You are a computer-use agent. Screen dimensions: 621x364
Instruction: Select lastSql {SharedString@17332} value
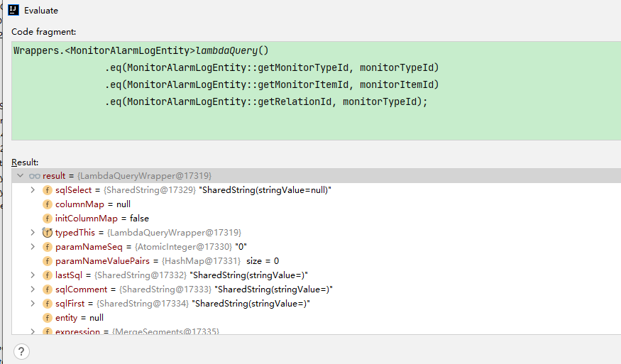(141, 275)
